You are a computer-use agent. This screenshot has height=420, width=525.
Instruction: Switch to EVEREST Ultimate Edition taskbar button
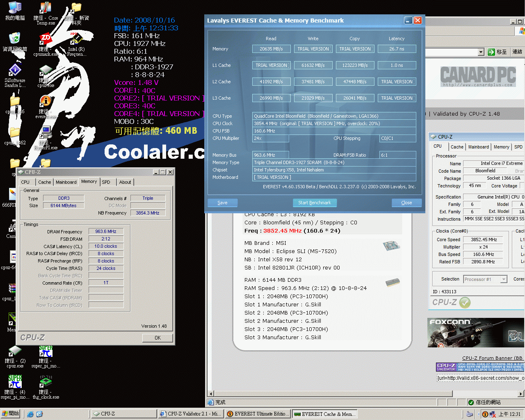(258, 414)
